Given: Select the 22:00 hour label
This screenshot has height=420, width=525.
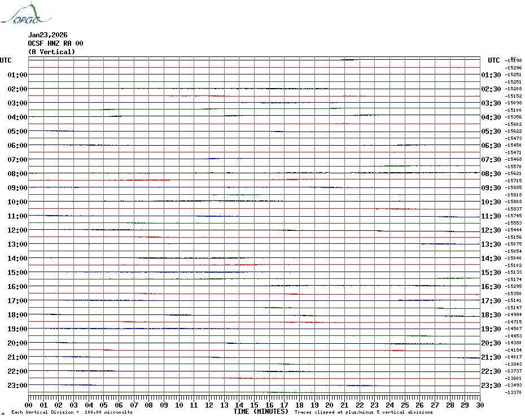Looking at the screenshot, I should [17, 371].
